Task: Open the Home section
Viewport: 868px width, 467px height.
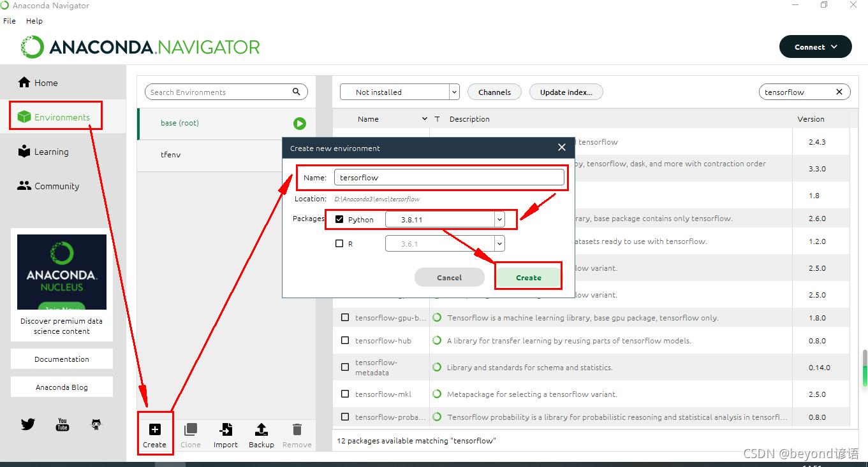Action: tap(38, 83)
